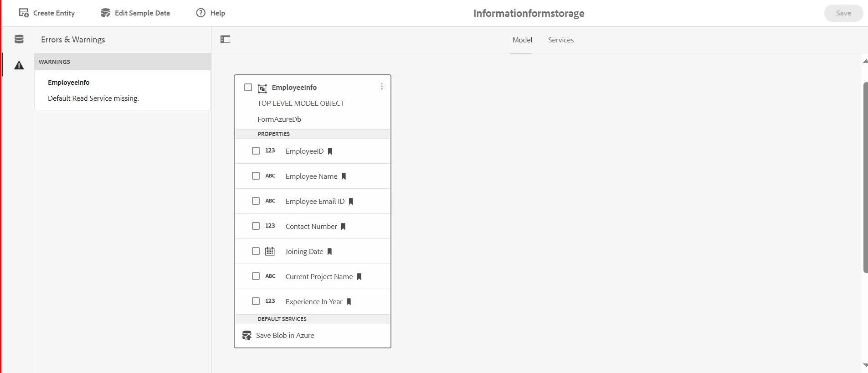The image size is (868, 373).
Task: Click the Joining Date bookmark icon
Action: click(x=330, y=251)
